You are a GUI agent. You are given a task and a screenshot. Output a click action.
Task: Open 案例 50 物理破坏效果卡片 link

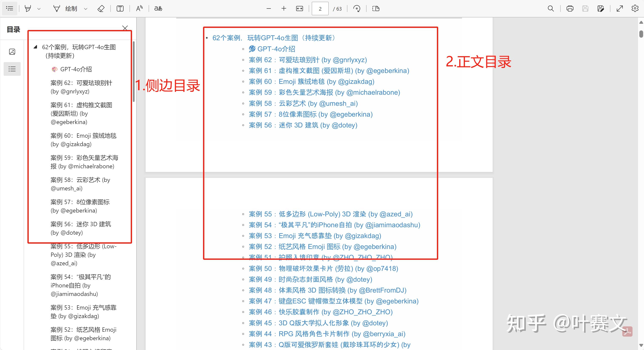pos(323,269)
